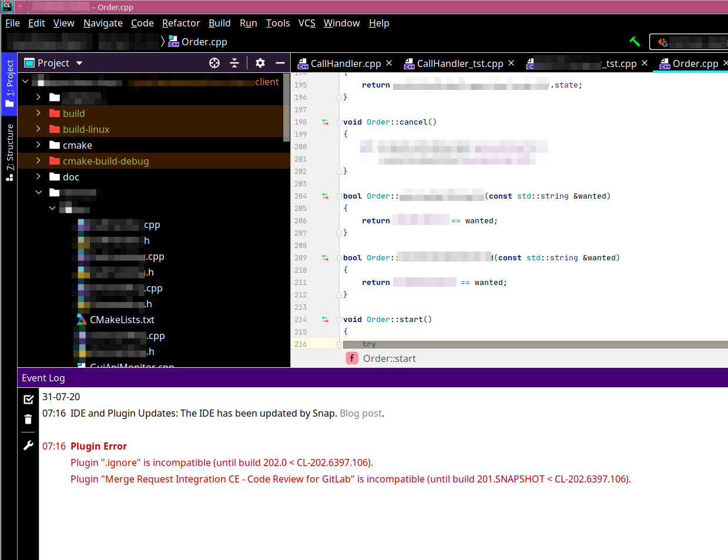Open Event Log wrench settings
The width and height of the screenshot is (728, 560).
(x=28, y=445)
